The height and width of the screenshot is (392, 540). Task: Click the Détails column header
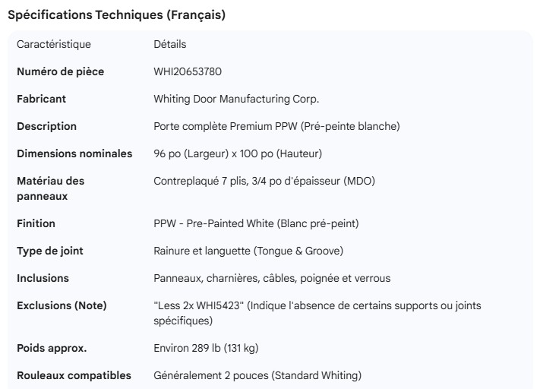(x=169, y=44)
